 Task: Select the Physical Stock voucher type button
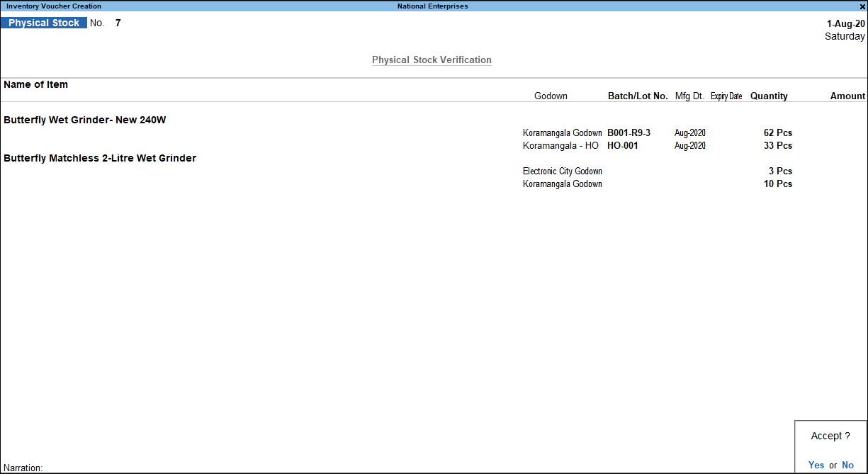[43, 22]
